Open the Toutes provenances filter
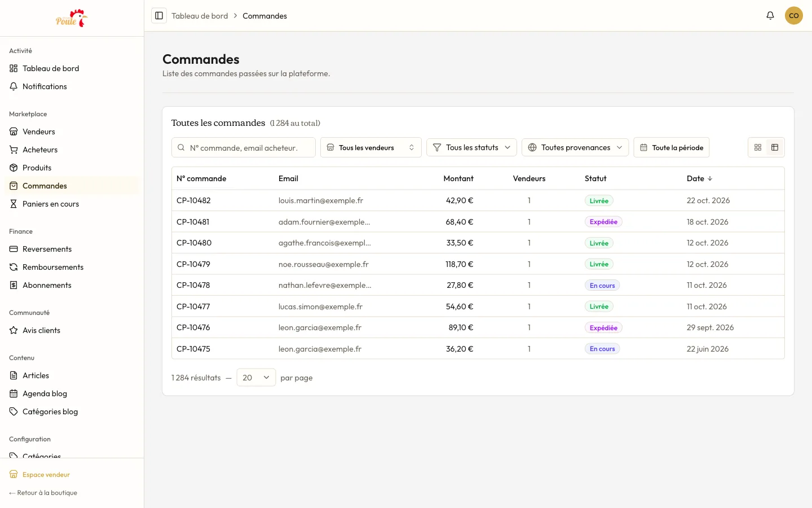 [575, 147]
